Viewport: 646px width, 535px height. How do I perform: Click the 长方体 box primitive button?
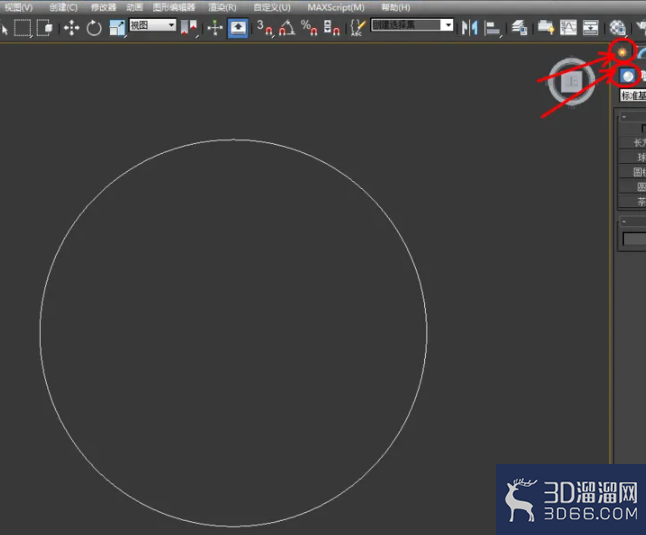(632, 143)
